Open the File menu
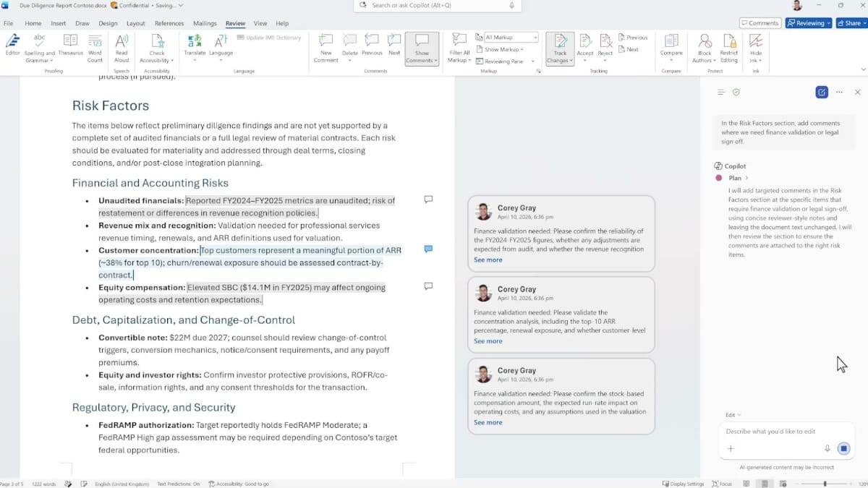This screenshot has width=868, height=488. coord(9,23)
